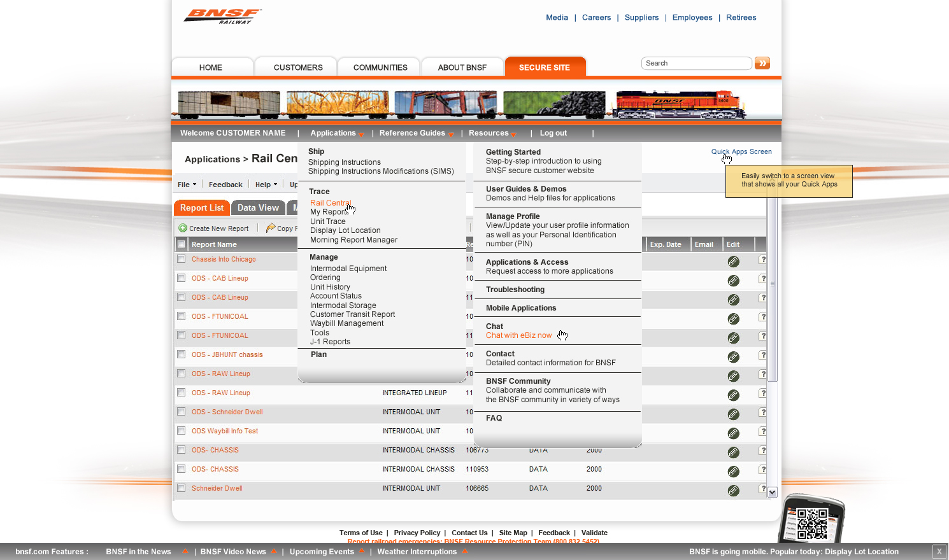Click the Copy report icon
The width and height of the screenshot is (949, 560).
pos(271,228)
